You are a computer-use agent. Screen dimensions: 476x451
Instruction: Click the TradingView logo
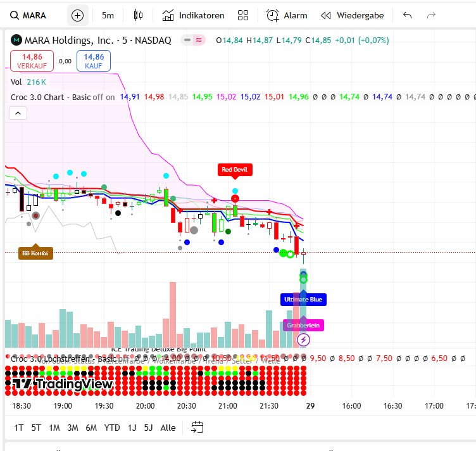(62, 384)
